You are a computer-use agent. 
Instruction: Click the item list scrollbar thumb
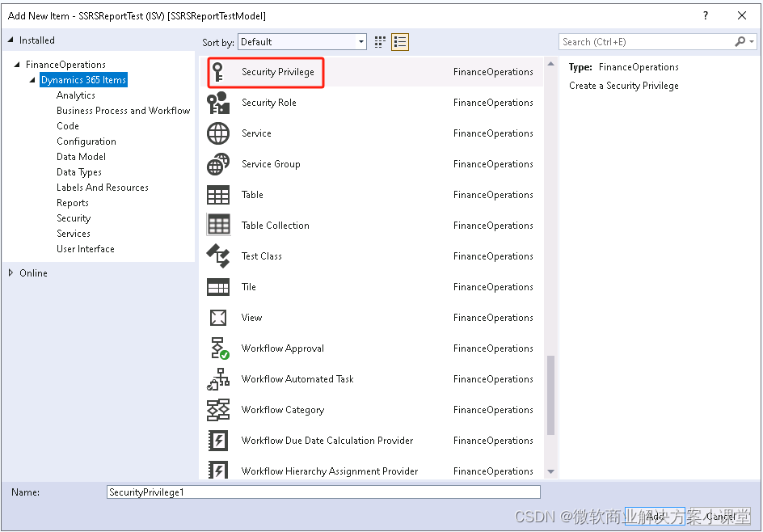[551, 395]
